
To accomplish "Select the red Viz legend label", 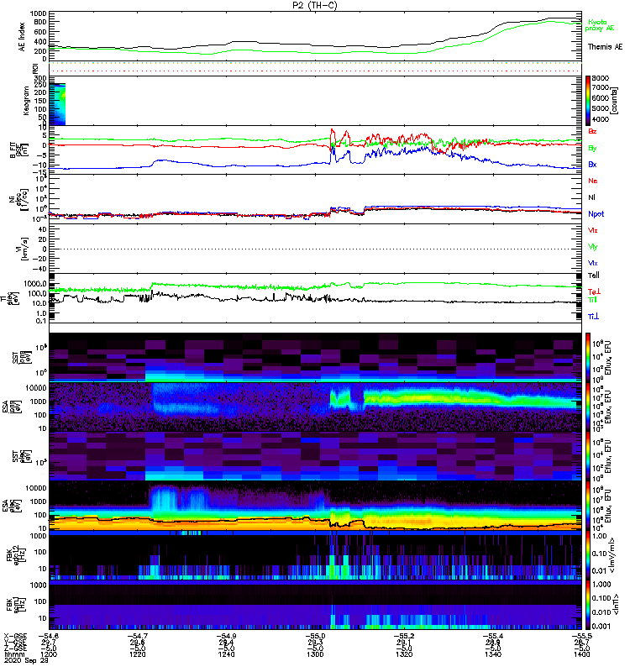I will click(593, 230).
